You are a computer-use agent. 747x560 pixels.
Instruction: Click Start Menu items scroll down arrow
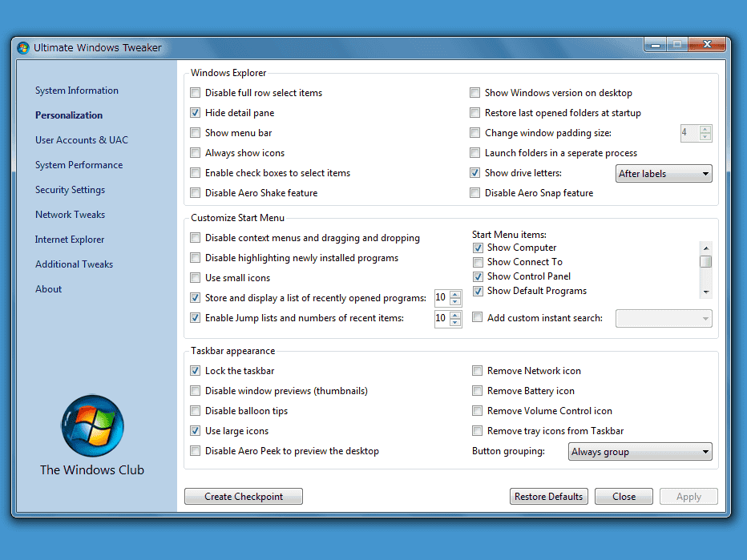[x=706, y=292]
